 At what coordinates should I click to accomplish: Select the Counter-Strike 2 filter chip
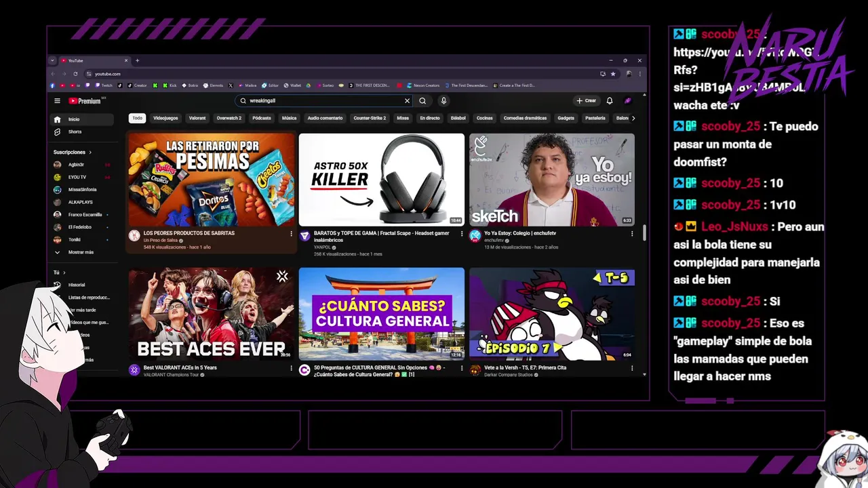[x=370, y=118]
